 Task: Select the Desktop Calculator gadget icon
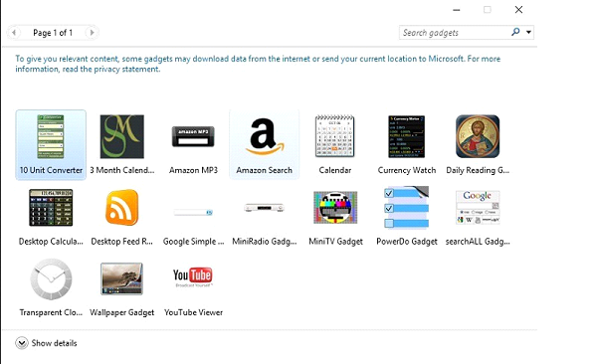tap(51, 208)
